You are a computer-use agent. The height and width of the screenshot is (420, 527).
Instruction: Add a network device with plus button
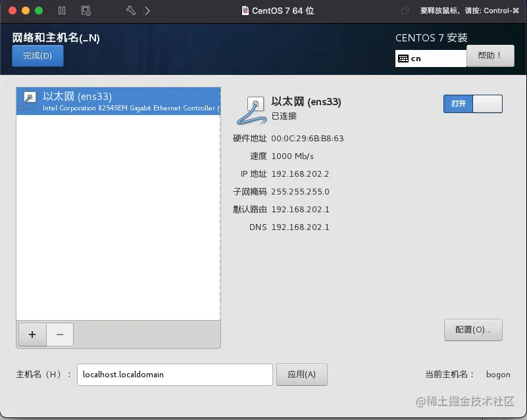32,335
